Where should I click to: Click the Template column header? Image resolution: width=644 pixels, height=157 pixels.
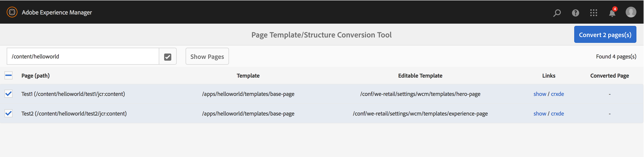248,76
